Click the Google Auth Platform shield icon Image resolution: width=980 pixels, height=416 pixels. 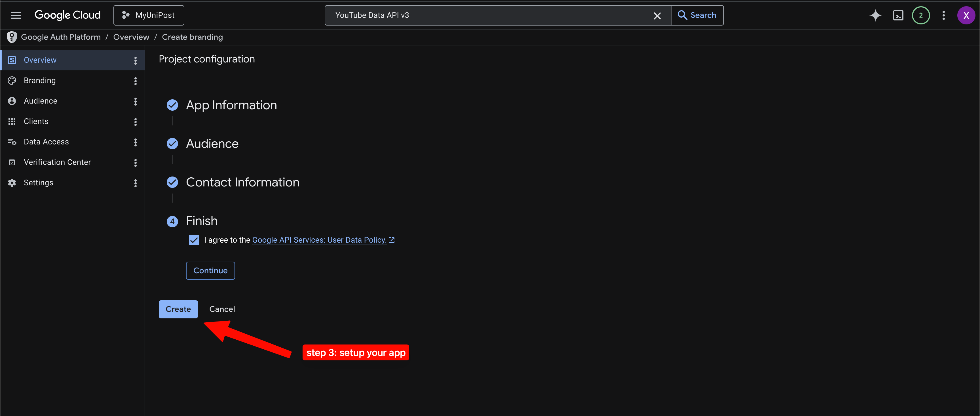pyautogui.click(x=12, y=37)
